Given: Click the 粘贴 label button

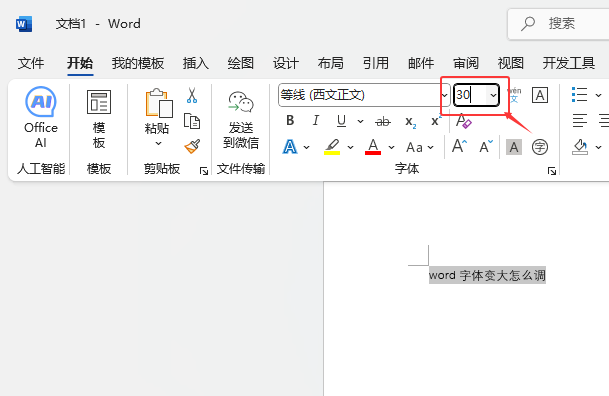Looking at the screenshot, I should (157, 128).
